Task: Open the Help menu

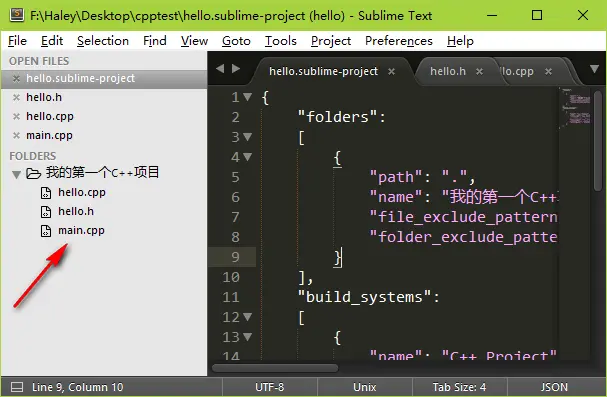Action: (460, 41)
